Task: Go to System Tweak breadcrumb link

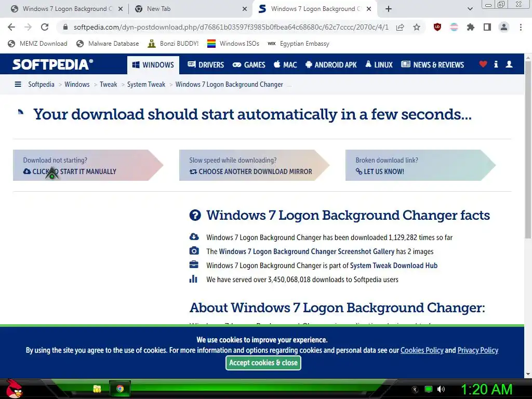Action: coord(146,84)
